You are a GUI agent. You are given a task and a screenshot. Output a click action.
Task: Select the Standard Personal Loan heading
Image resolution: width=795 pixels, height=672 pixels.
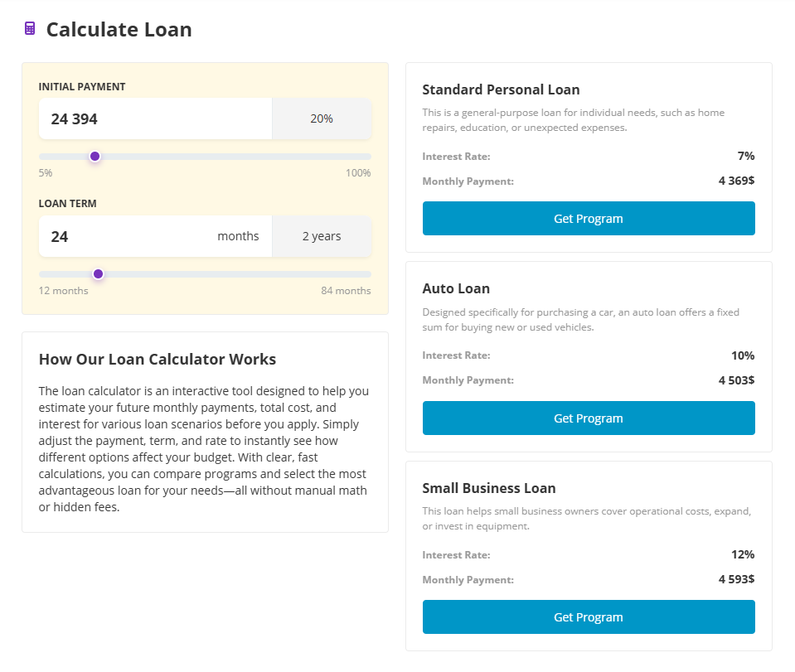tap(501, 89)
